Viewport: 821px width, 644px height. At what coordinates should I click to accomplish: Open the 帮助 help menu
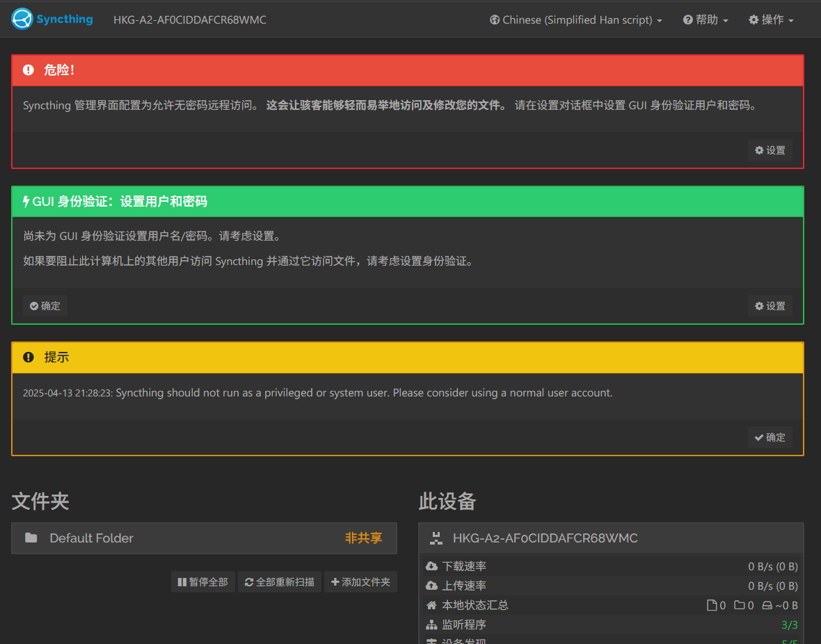[706, 20]
